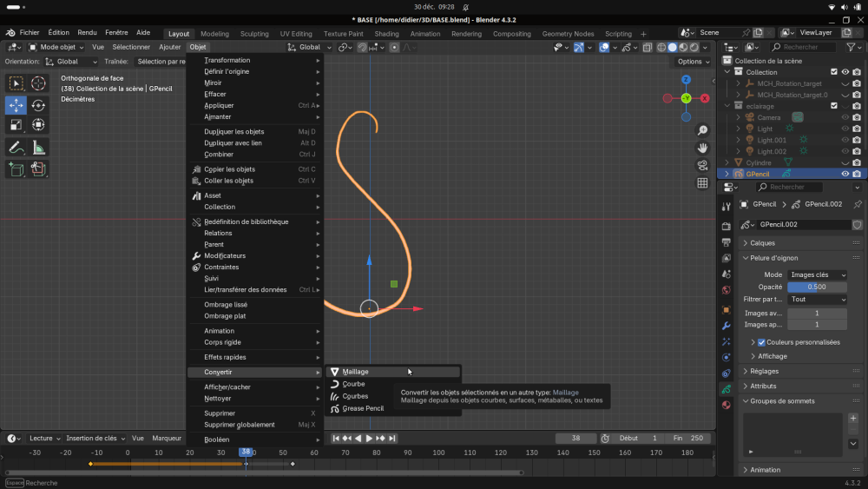Click the pan hand viewport icon

pyautogui.click(x=702, y=148)
